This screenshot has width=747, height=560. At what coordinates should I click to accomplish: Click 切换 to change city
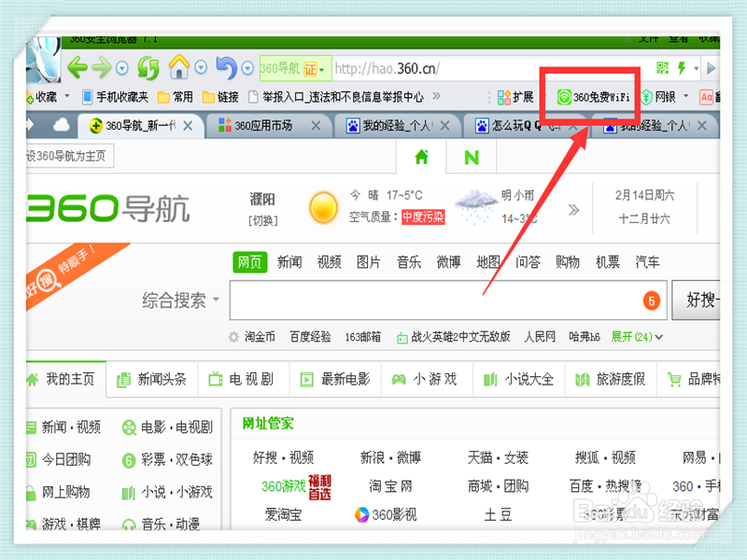(x=262, y=221)
